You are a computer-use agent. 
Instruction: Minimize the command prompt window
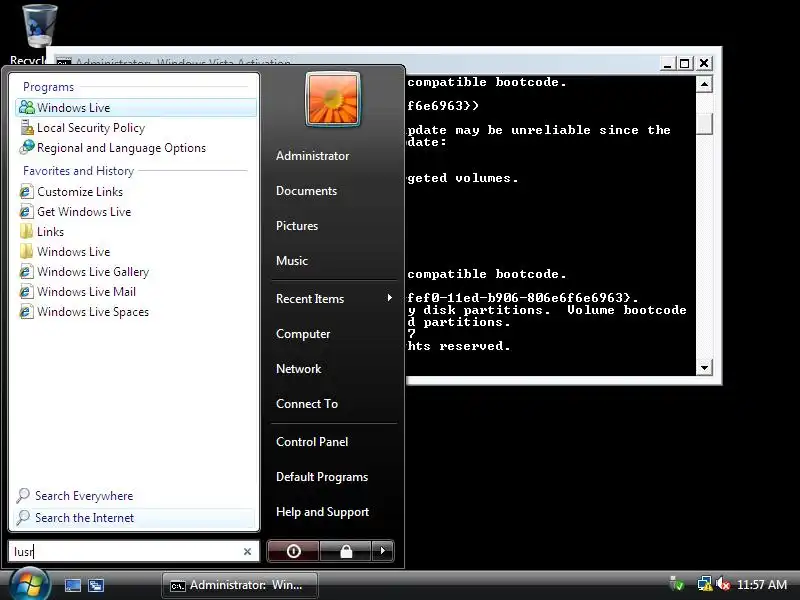667,63
